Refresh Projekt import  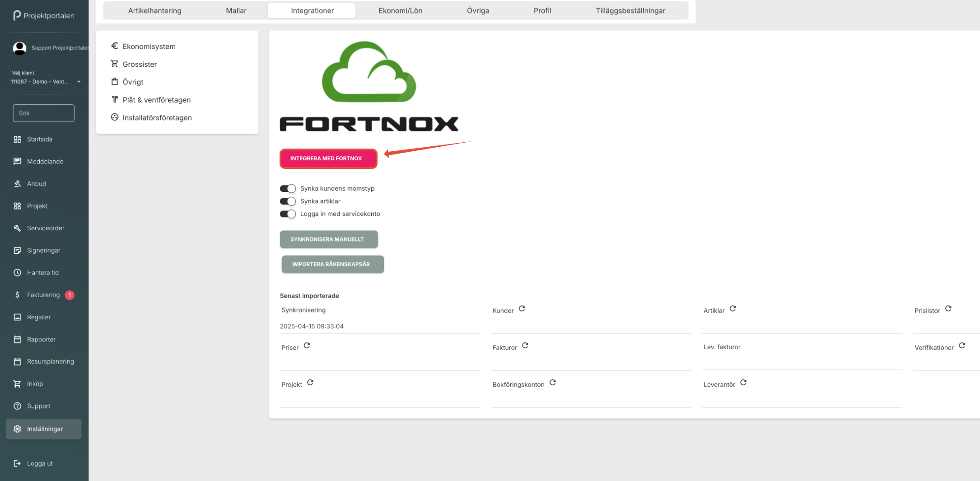pos(310,383)
